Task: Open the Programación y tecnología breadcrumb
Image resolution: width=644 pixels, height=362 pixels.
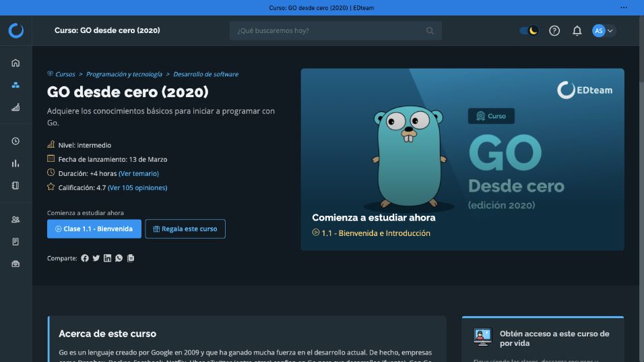Action: (124, 74)
